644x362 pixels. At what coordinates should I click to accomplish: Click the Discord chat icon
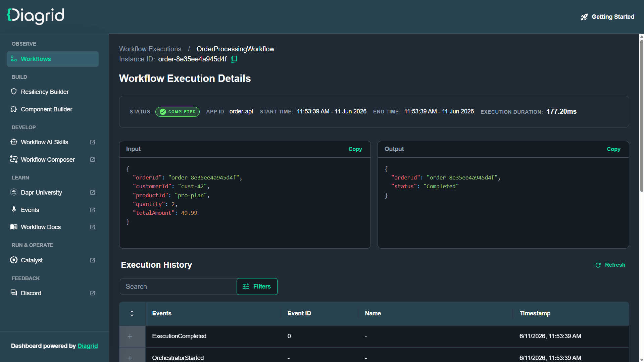tap(14, 293)
